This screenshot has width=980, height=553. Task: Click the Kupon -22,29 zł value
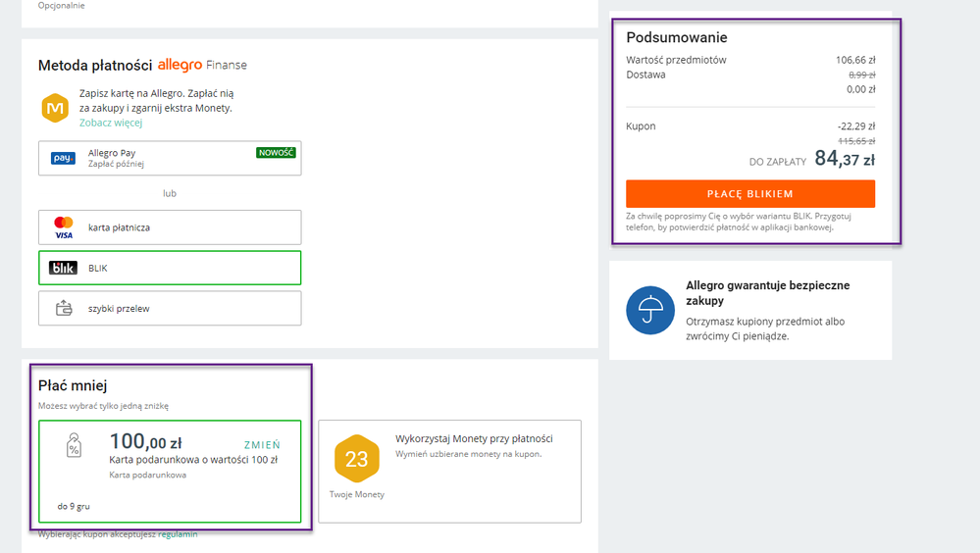tap(856, 126)
